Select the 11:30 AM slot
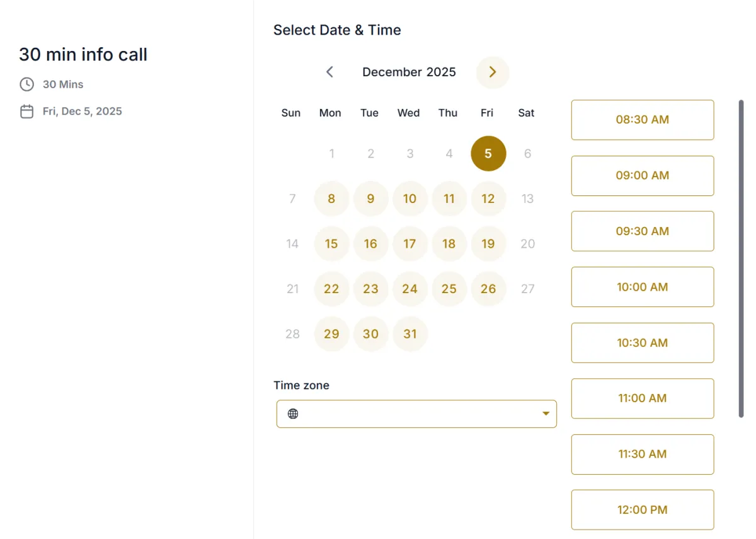 (x=642, y=454)
